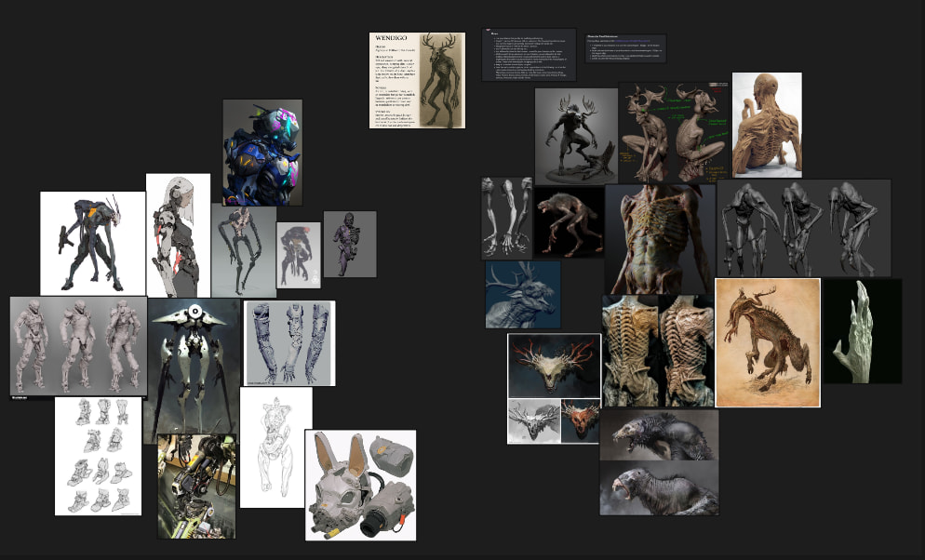Select the three gray armored suits turnaround
The width and height of the screenshot is (925, 560).
78,346
